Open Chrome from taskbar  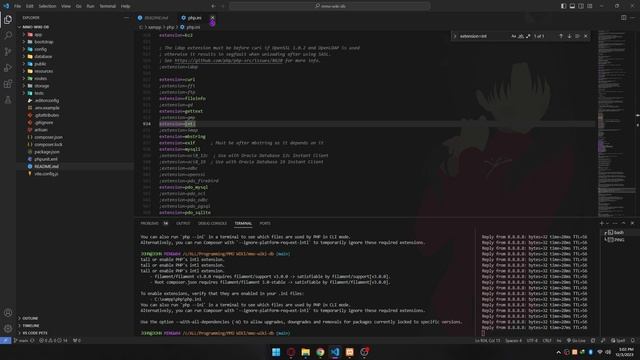point(320,352)
